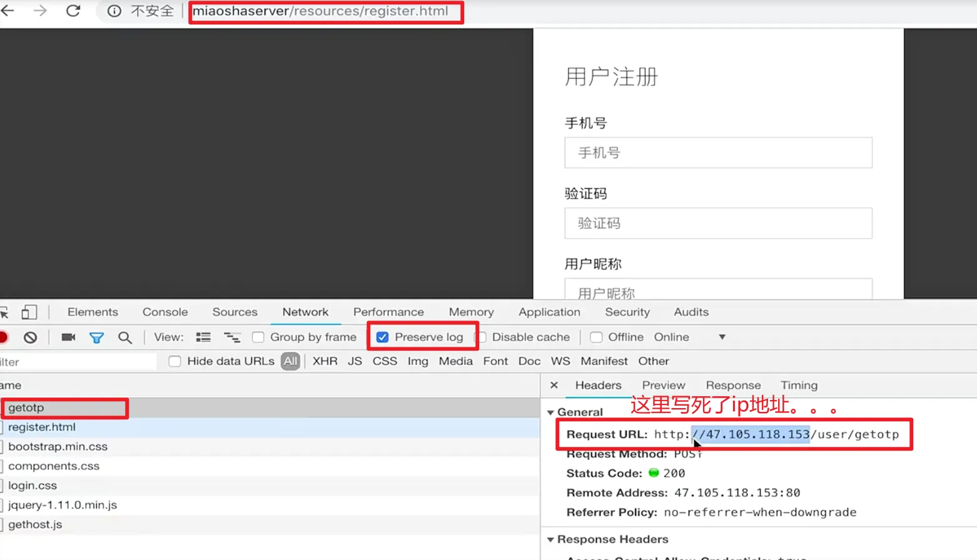The height and width of the screenshot is (560, 977).
Task: Select the Network tab
Action: click(x=305, y=312)
